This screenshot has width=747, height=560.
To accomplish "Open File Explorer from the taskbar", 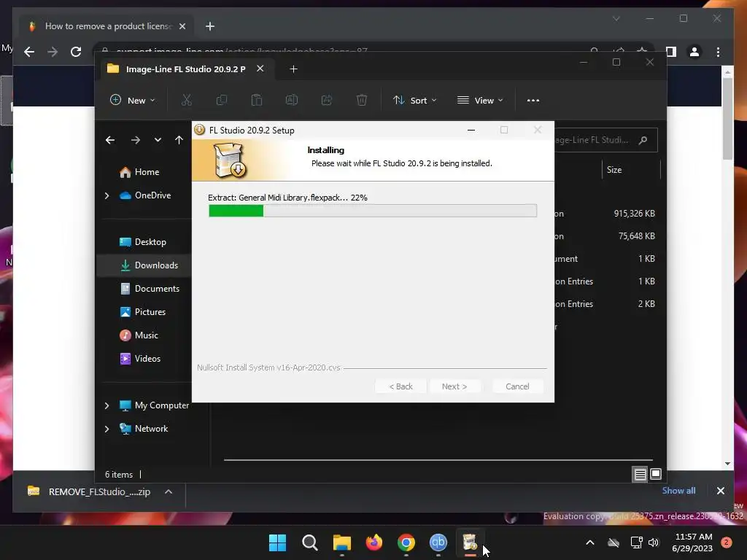I will click(x=341, y=542).
